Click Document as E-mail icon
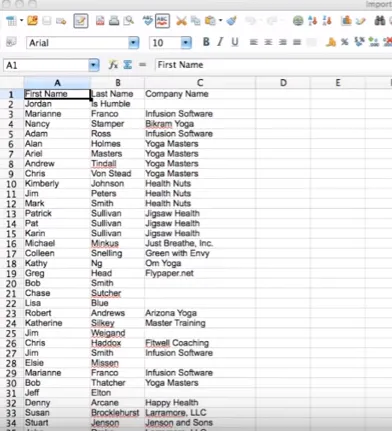This screenshot has height=431, width=392. pos(61,21)
